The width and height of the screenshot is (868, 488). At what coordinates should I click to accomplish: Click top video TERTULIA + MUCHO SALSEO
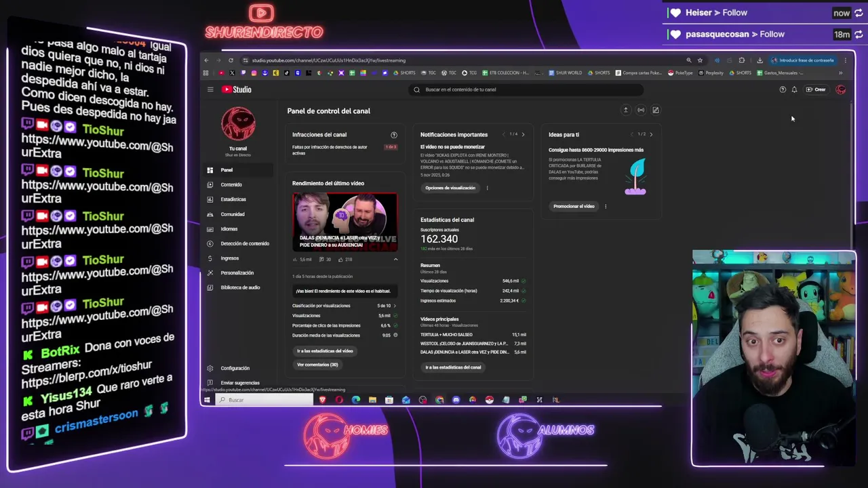coord(446,335)
